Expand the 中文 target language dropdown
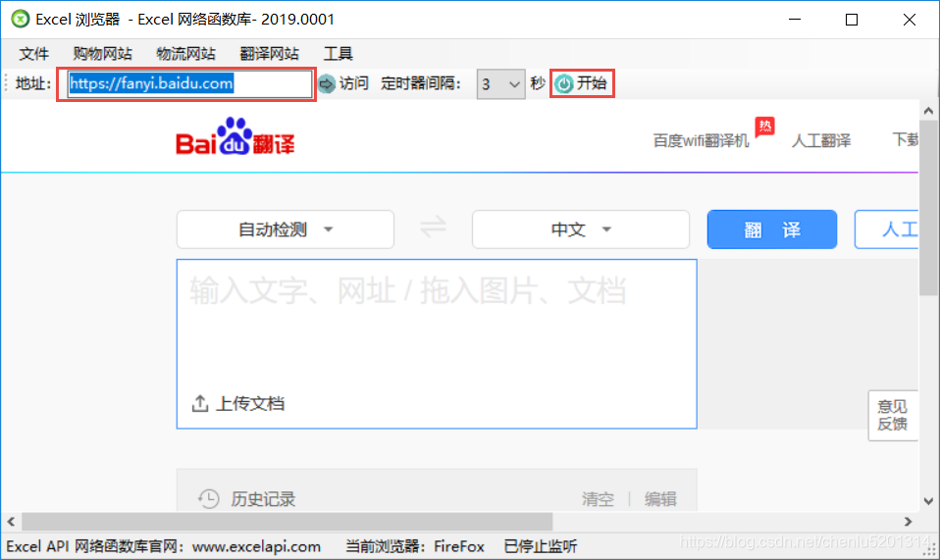Viewport: 940px width, 560px height. (x=580, y=229)
